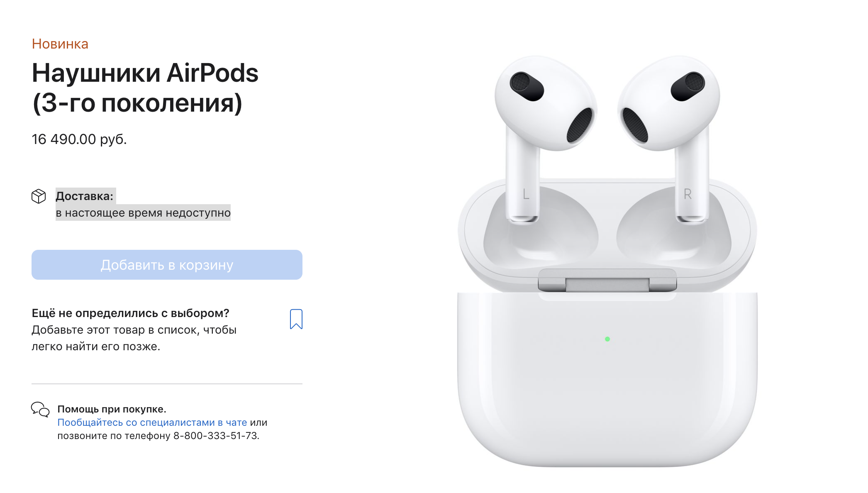Click the Ещё не определились с выбором? heading
868x493 pixels.
tap(131, 313)
